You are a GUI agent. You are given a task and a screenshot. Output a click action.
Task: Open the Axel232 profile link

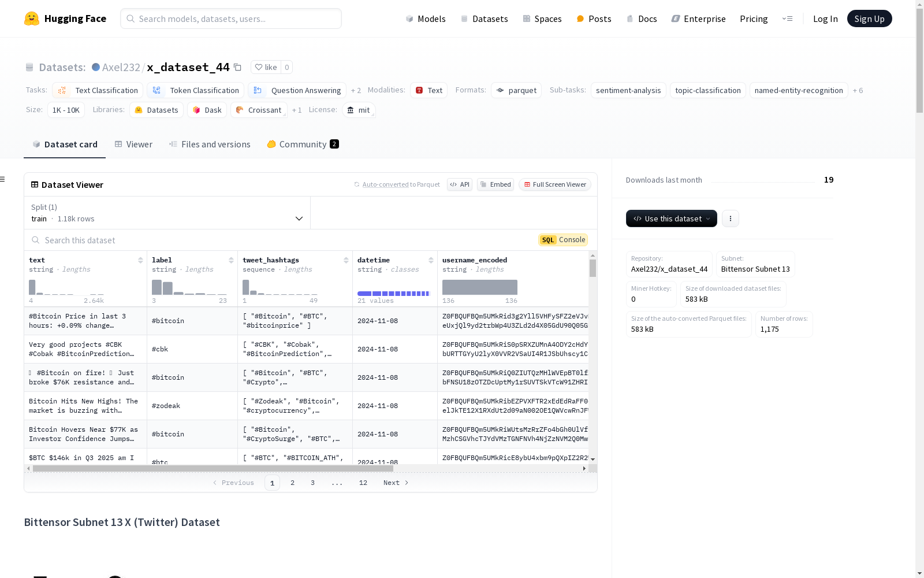tap(121, 67)
